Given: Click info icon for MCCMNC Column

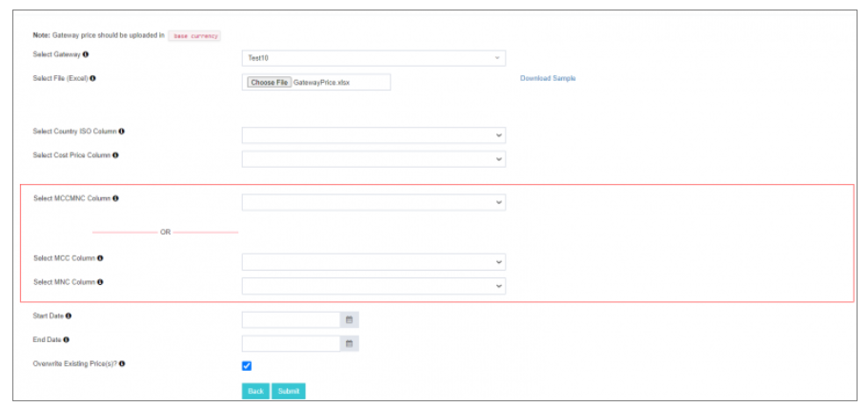Looking at the screenshot, I should tap(115, 198).
